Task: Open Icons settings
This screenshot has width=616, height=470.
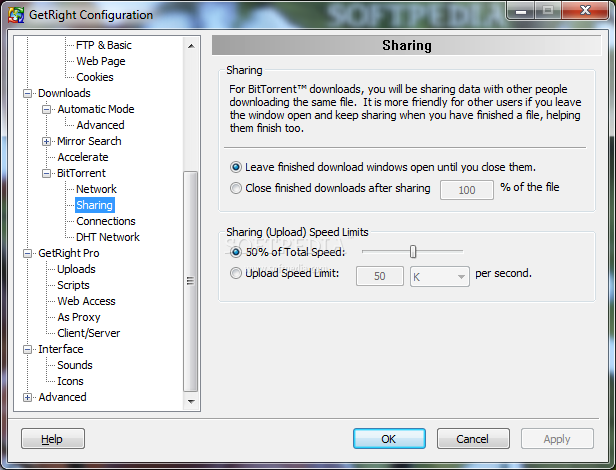Action: (x=70, y=381)
